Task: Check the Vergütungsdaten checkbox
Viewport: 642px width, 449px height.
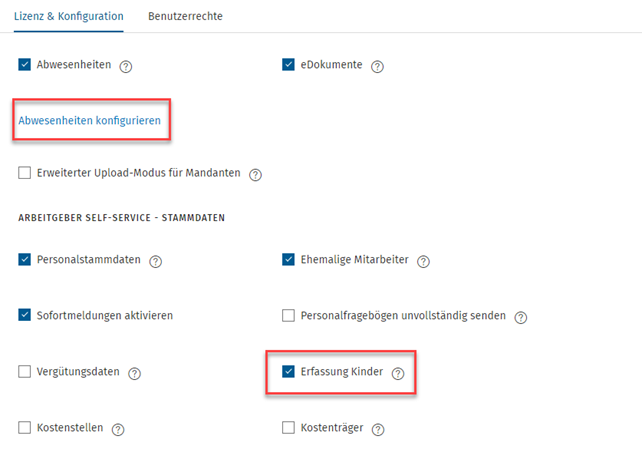Action: [25, 371]
